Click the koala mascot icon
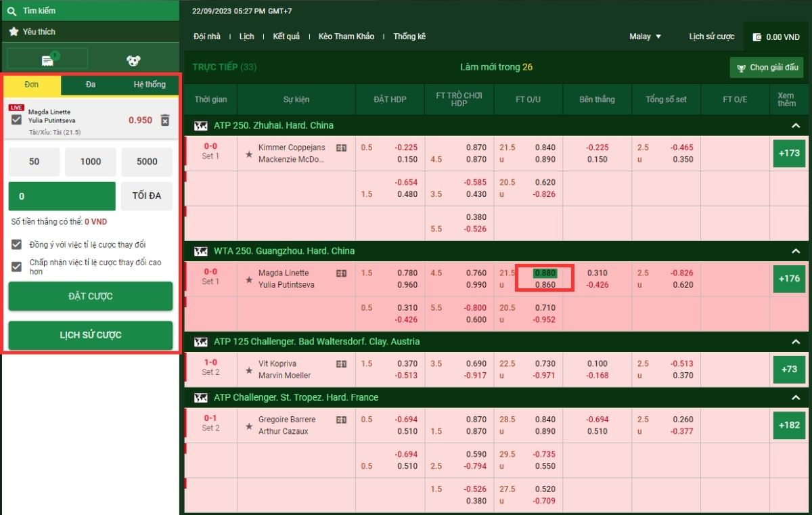The width and height of the screenshot is (812, 515). 133,61
